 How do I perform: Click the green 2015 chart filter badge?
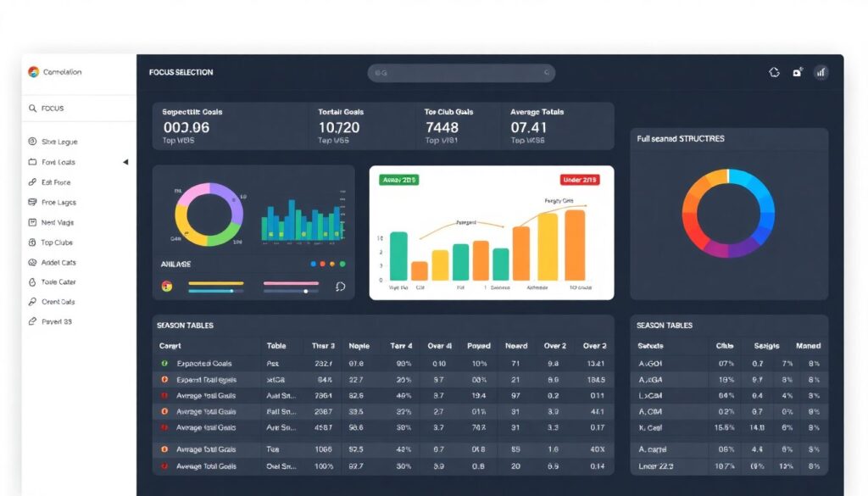click(x=400, y=180)
